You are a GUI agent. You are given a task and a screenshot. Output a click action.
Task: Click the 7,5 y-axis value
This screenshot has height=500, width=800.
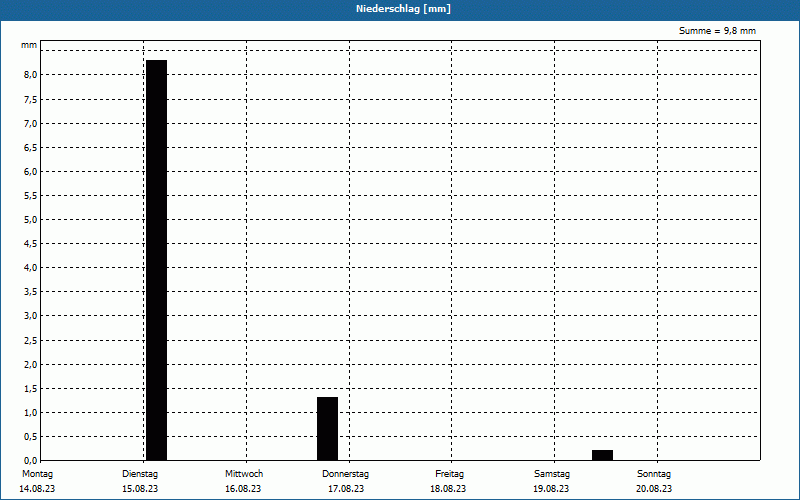31,99
